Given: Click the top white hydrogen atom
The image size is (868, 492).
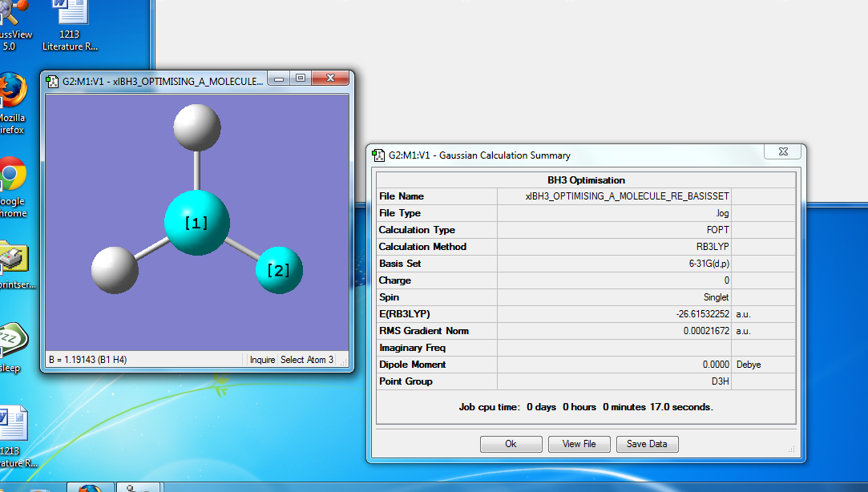Looking at the screenshot, I should point(197,127).
